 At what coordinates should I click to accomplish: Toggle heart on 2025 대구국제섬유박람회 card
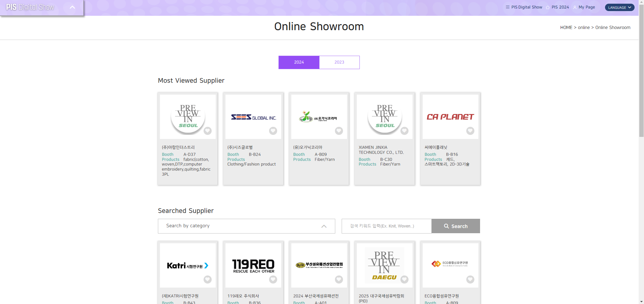pyautogui.click(x=404, y=280)
